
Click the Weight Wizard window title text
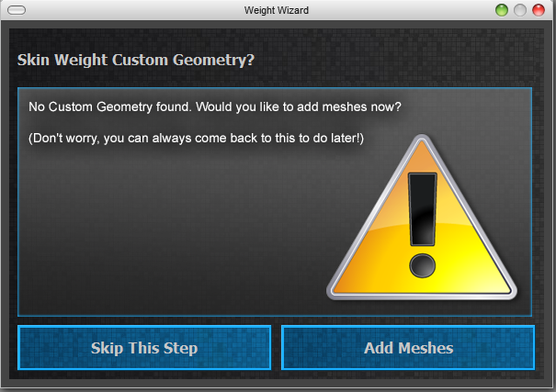click(277, 10)
